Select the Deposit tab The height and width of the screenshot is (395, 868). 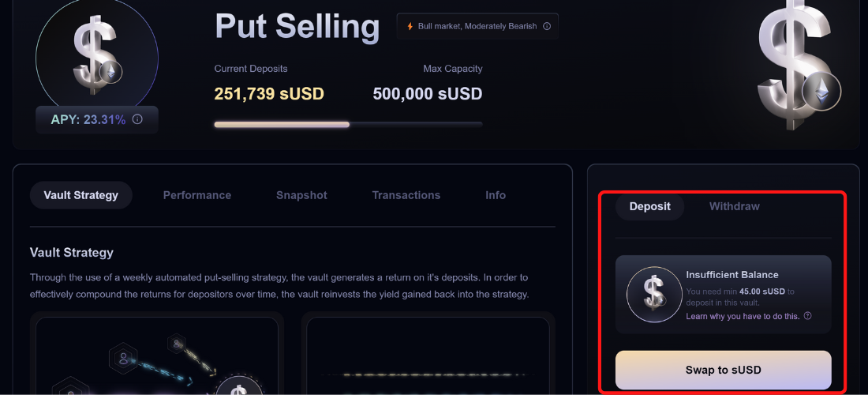point(649,206)
